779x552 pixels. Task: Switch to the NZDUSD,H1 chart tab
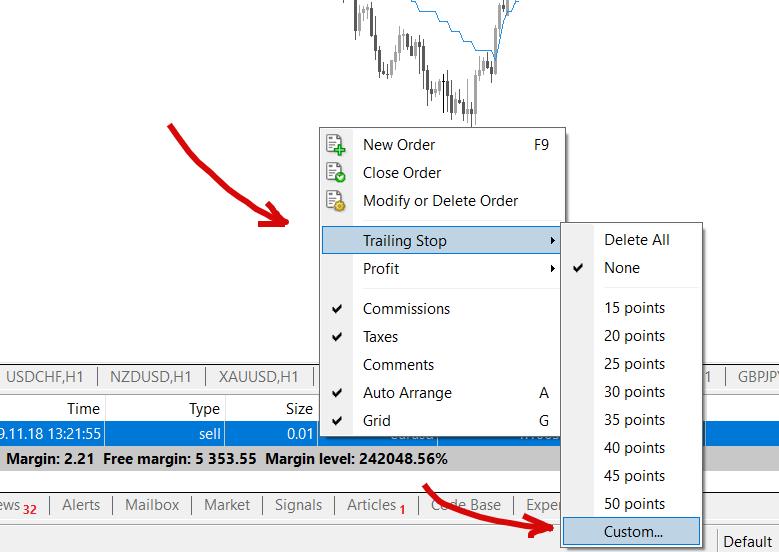151,377
